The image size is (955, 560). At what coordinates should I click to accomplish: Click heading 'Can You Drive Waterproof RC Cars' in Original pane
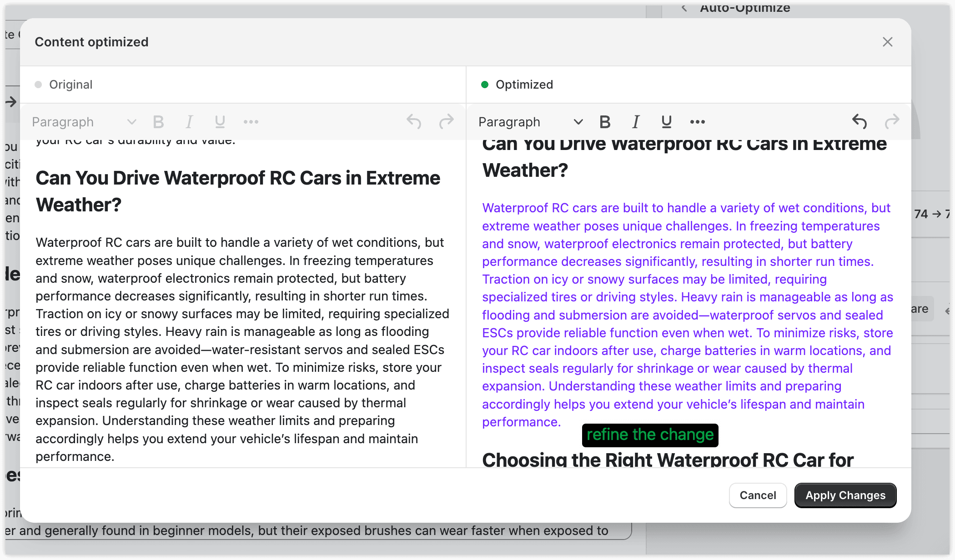click(x=238, y=191)
